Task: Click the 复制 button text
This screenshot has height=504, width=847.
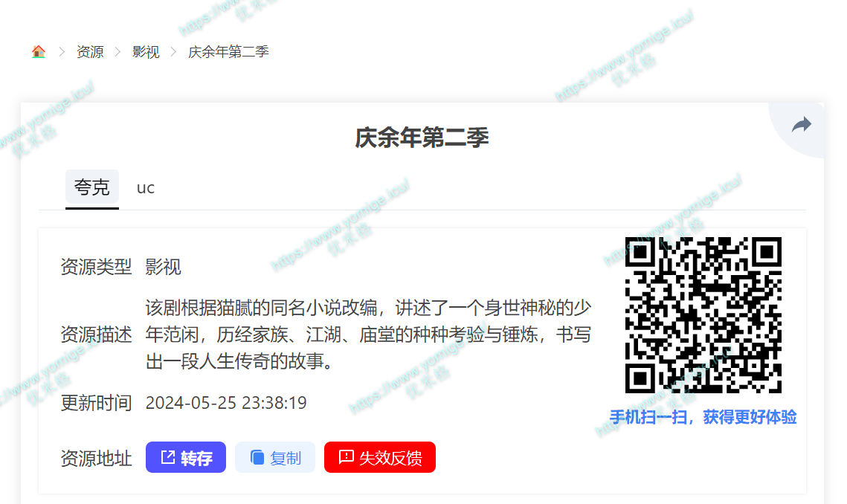Action: pos(286,458)
